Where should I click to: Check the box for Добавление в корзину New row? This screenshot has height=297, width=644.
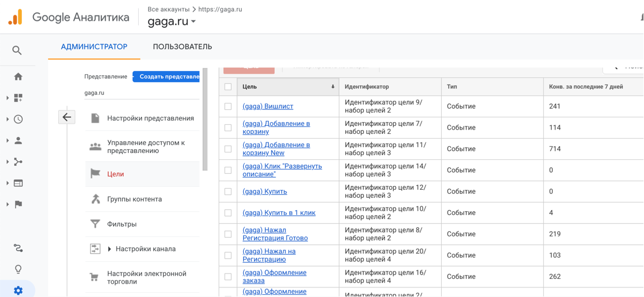click(x=228, y=149)
